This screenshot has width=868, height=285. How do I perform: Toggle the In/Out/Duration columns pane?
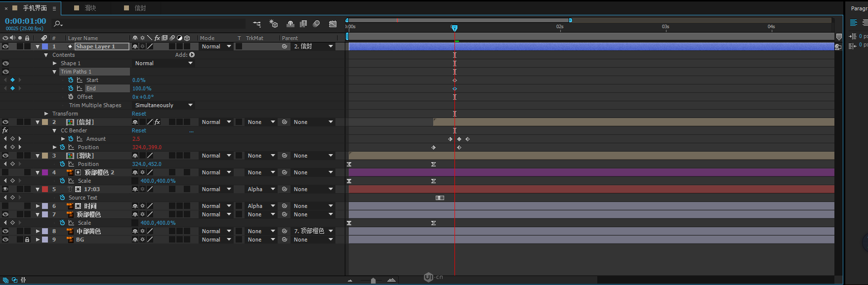pyautogui.click(x=23, y=280)
